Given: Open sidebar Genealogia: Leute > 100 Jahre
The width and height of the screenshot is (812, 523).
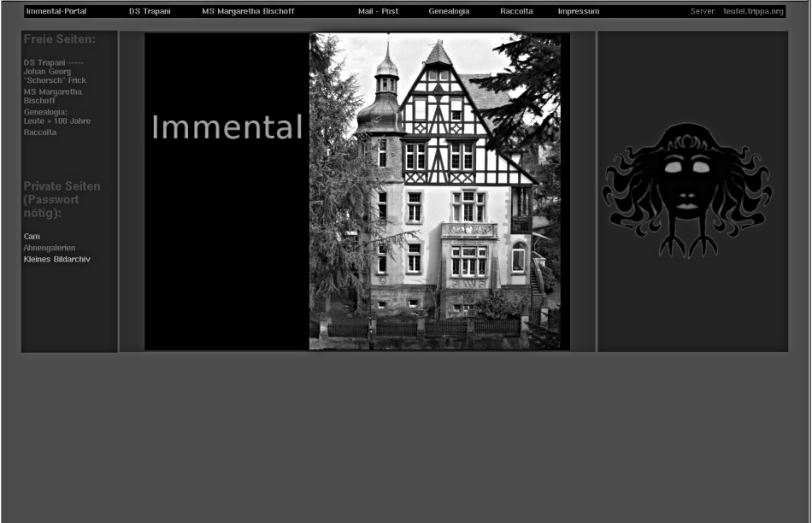Looking at the screenshot, I should [x=56, y=116].
